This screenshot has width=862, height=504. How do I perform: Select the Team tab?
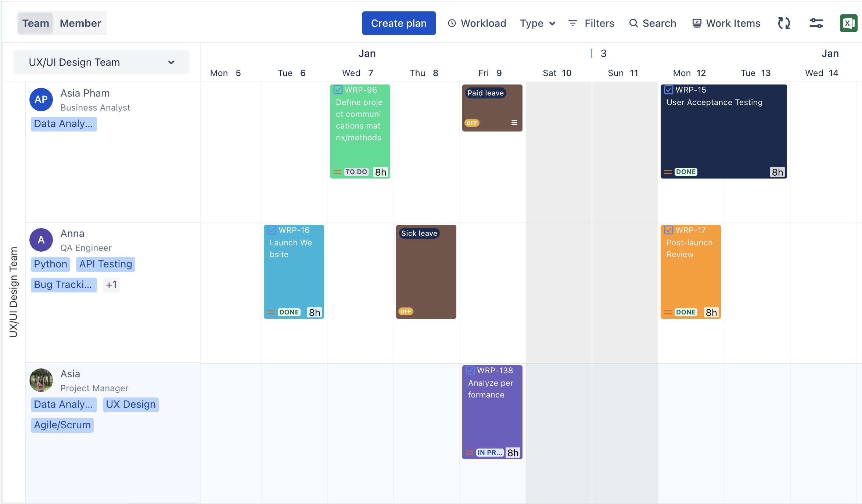pos(36,23)
